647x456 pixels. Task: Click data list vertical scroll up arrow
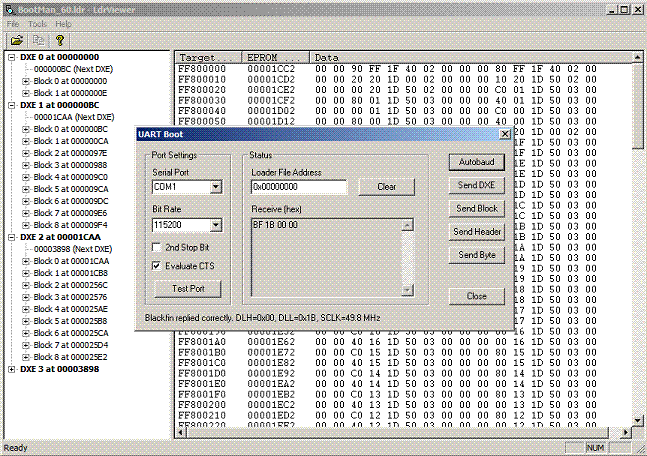[x=638, y=57]
